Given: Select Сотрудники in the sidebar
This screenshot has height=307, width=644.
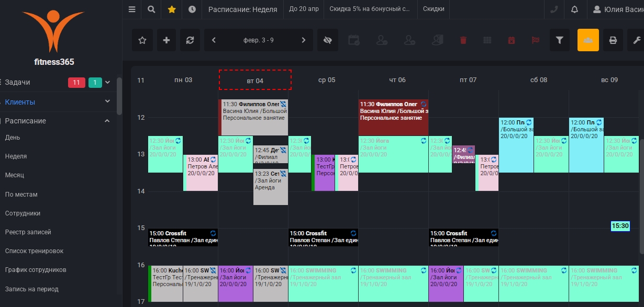Looking at the screenshot, I should click(x=23, y=213).
